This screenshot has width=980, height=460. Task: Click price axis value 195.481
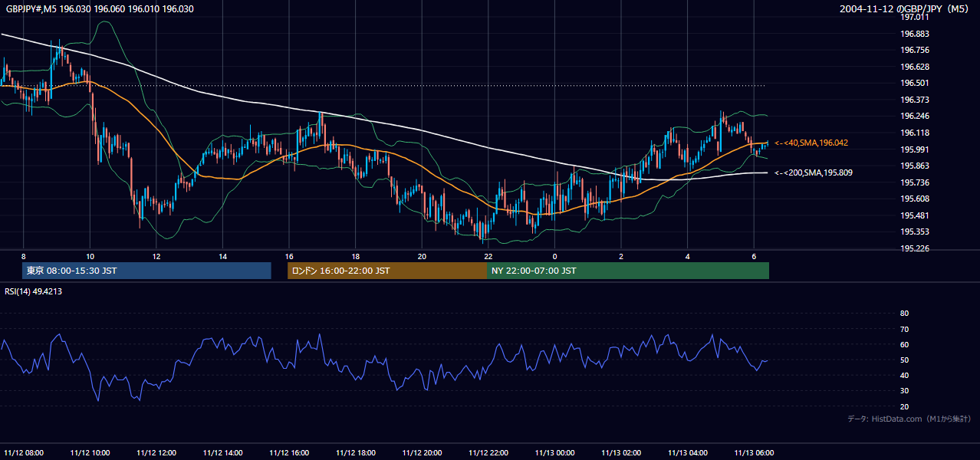[915, 215]
